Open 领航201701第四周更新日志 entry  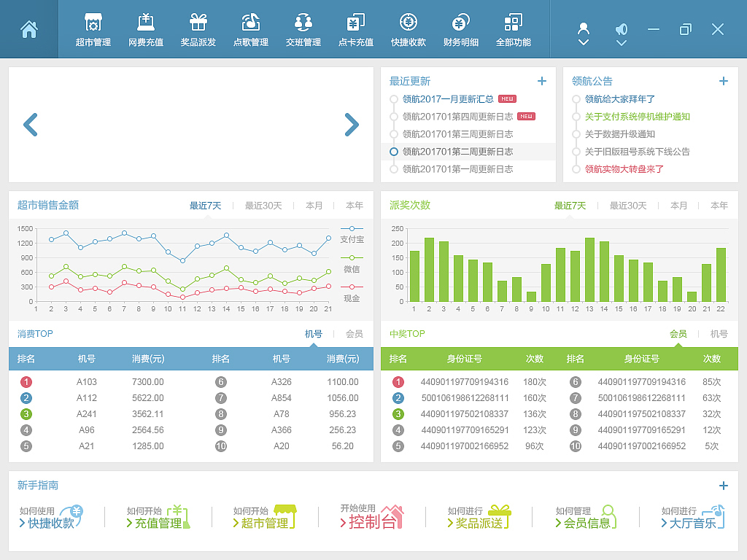[x=457, y=117]
